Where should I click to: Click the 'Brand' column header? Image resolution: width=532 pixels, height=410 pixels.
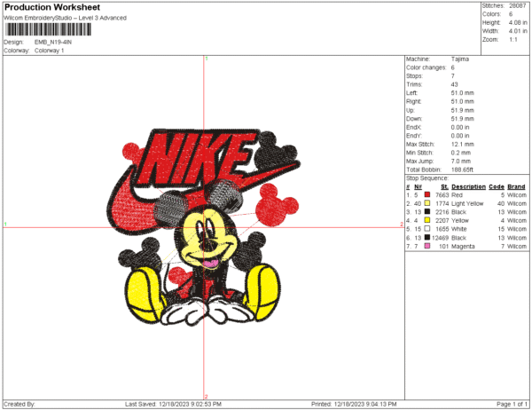516,186
